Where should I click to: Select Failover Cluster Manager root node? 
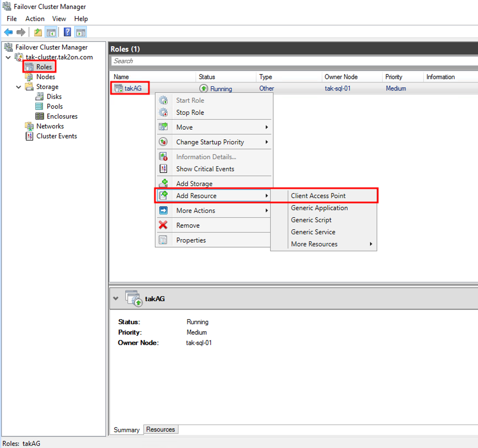51,47
